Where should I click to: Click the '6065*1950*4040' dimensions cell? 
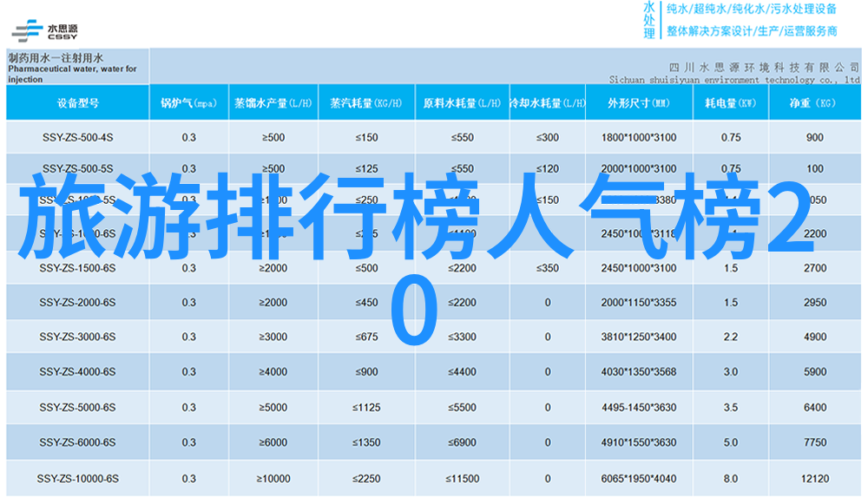pyautogui.click(x=639, y=479)
